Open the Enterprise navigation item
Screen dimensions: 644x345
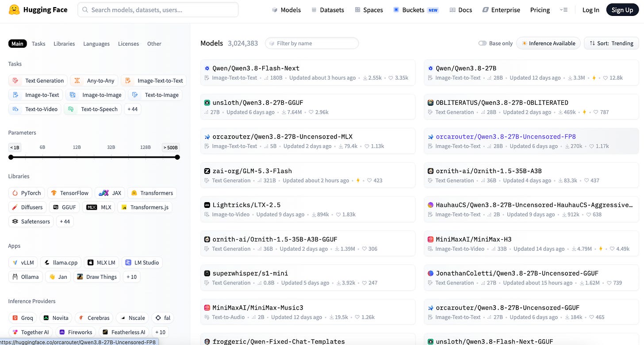coord(501,10)
